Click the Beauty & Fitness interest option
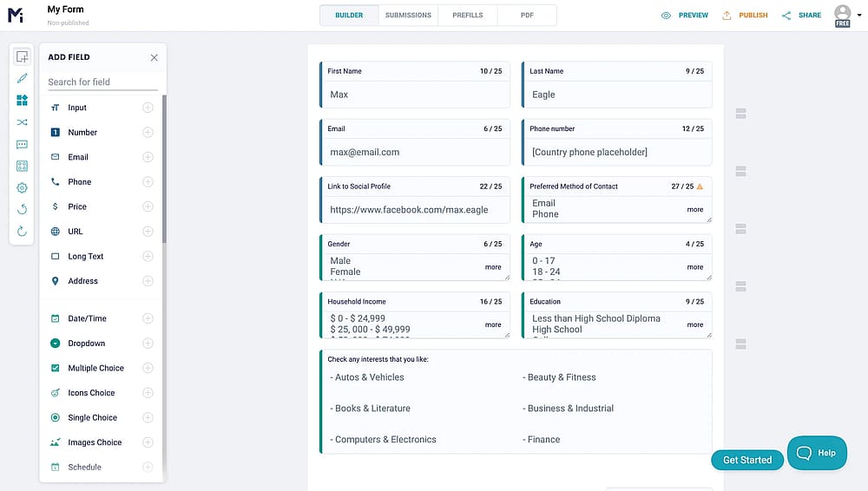Image resolution: width=868 pixels, height=491 pixels. point(559,377)
